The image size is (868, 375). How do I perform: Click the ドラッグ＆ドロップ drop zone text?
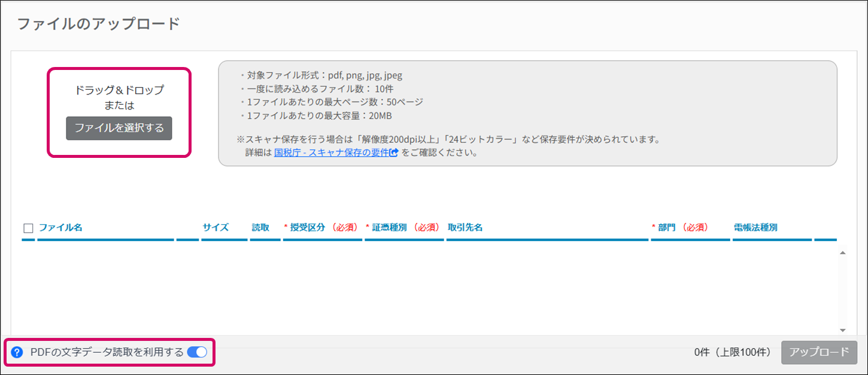[119, 90]
